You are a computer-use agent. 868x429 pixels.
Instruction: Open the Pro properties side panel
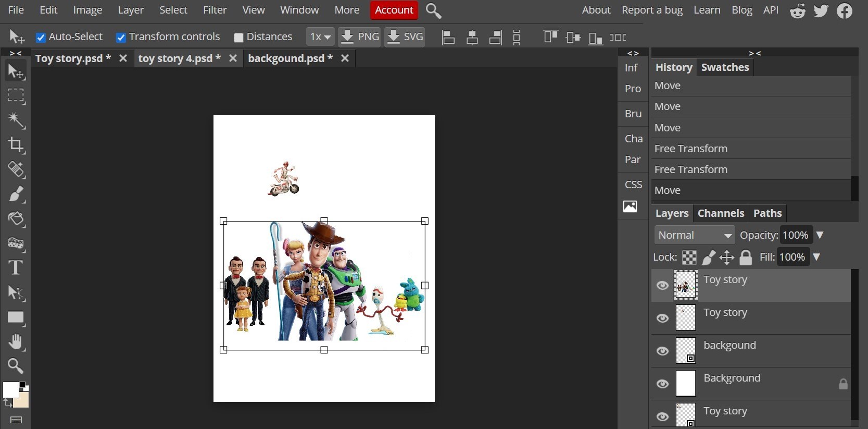pyautogui.click(x=633, y=89)
